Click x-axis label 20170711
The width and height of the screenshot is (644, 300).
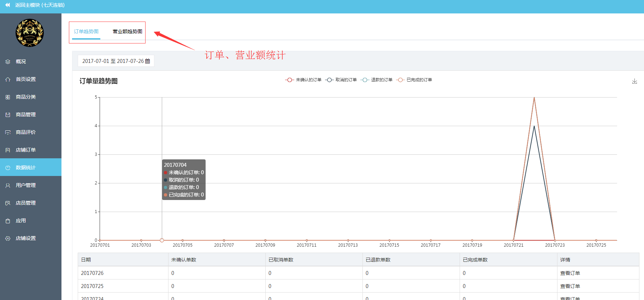[307, 245]
